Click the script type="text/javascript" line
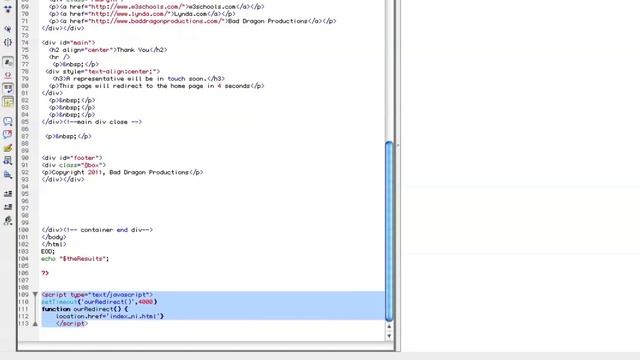 pos(97,295)
